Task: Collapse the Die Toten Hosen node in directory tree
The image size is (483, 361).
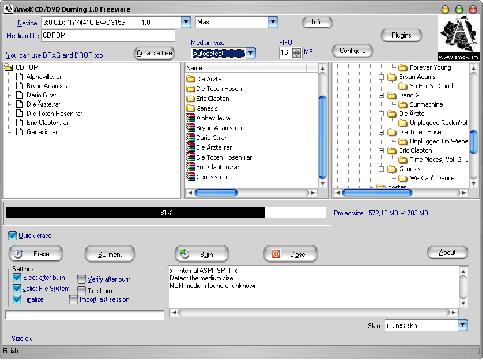Action: [382, 132]
